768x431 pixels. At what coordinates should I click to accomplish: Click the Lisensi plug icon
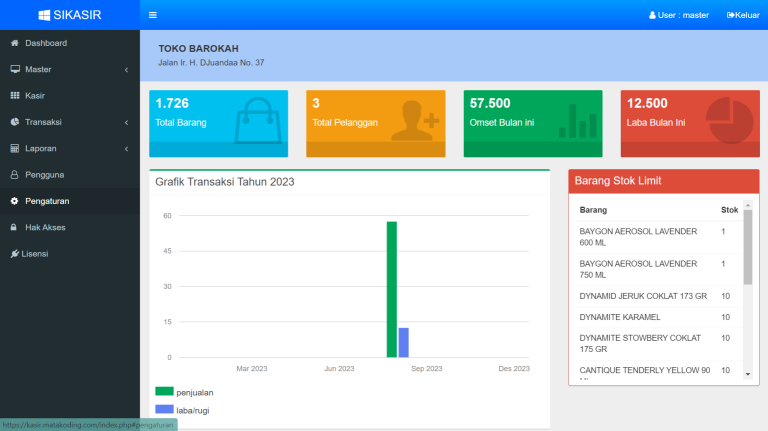point(14,253)
